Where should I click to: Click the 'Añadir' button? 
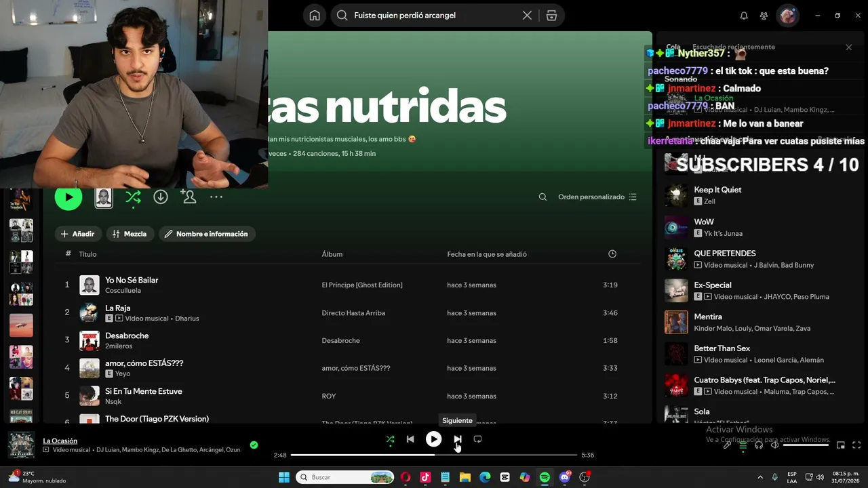(78, 234)
